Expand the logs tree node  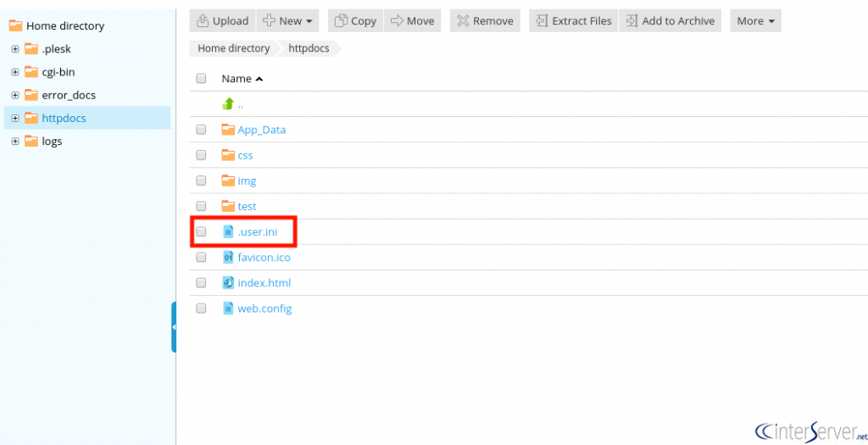pyautogui.click(x=15, y=142)
